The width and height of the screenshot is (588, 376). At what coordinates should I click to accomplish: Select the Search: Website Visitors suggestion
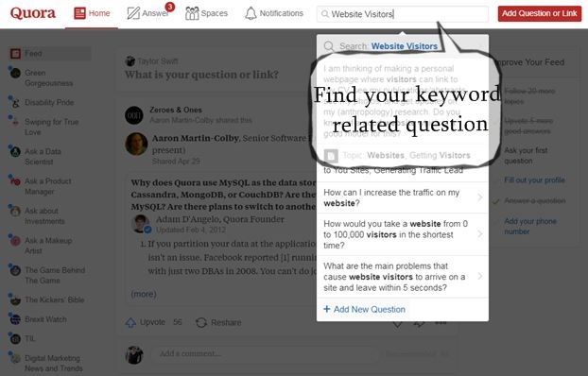[x=403, y=46]
